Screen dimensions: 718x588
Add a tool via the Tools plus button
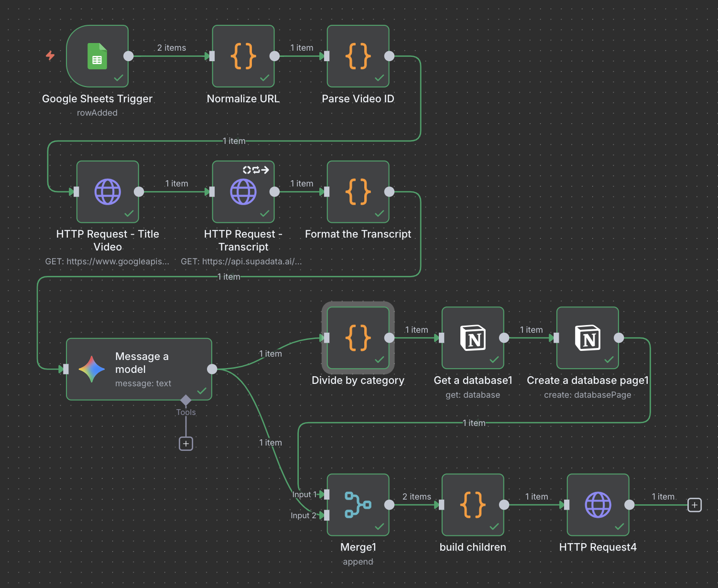(x=186, y=444)
